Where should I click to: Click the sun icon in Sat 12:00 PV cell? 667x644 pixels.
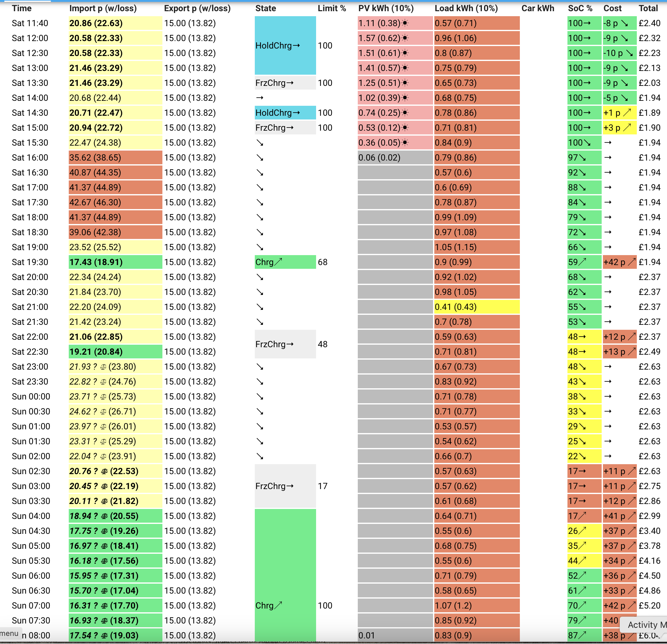(x=405, y=38)
